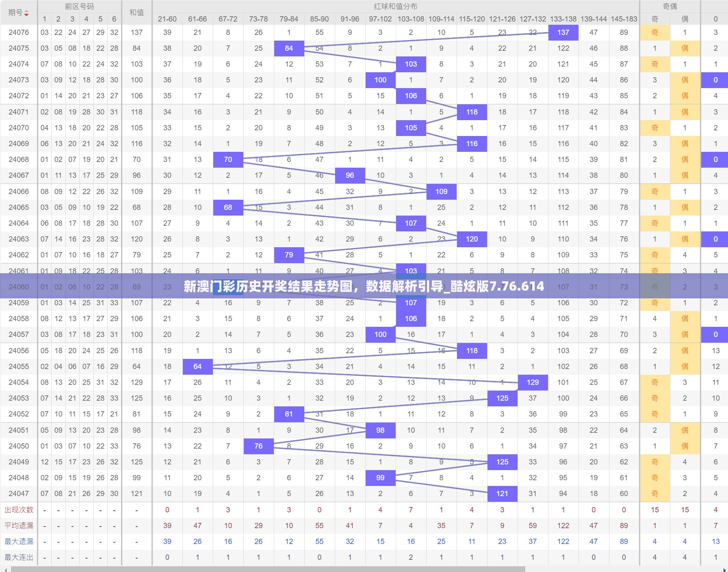Click the 奇 column sub-header

(654, 19)
